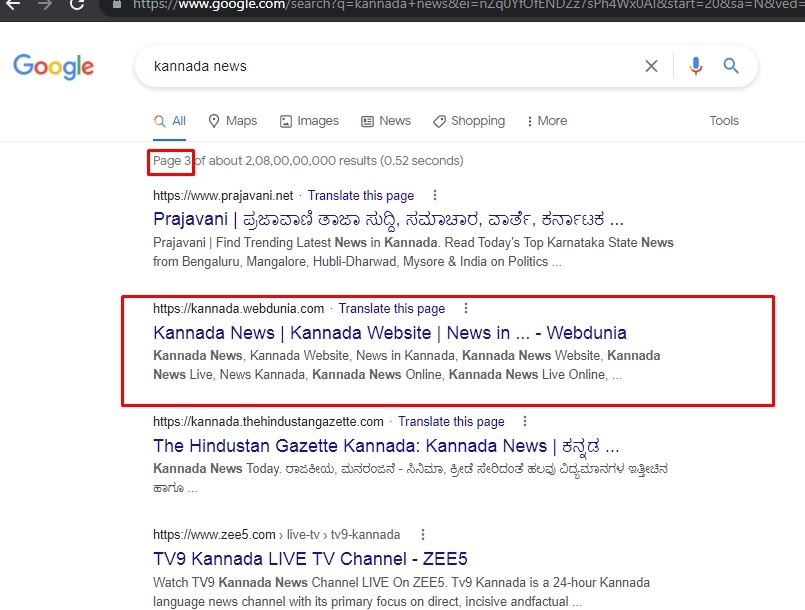Click the kannada.thehindustangazette.com URL text
The height and width of the screenshot is (610, 805).
pos(268,422)
